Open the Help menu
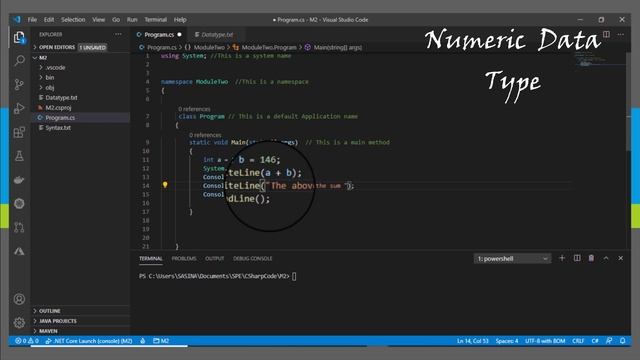Screen dimensions: 640x360 180,20
